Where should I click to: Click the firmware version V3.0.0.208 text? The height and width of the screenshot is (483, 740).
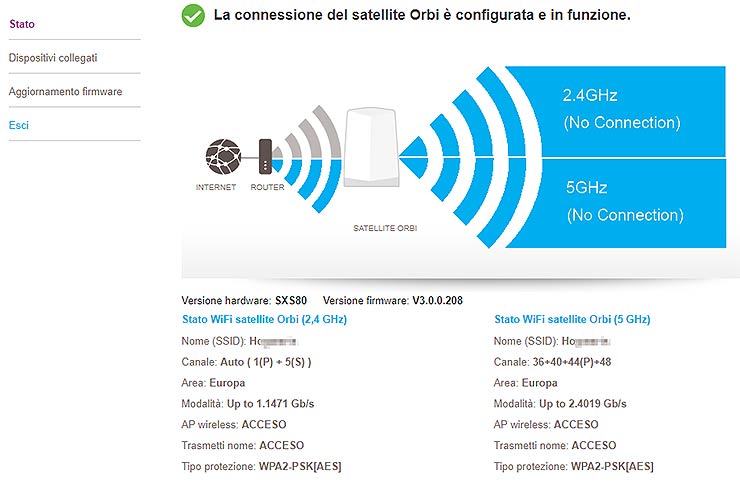pyautogui.click(x=437, y=300)
